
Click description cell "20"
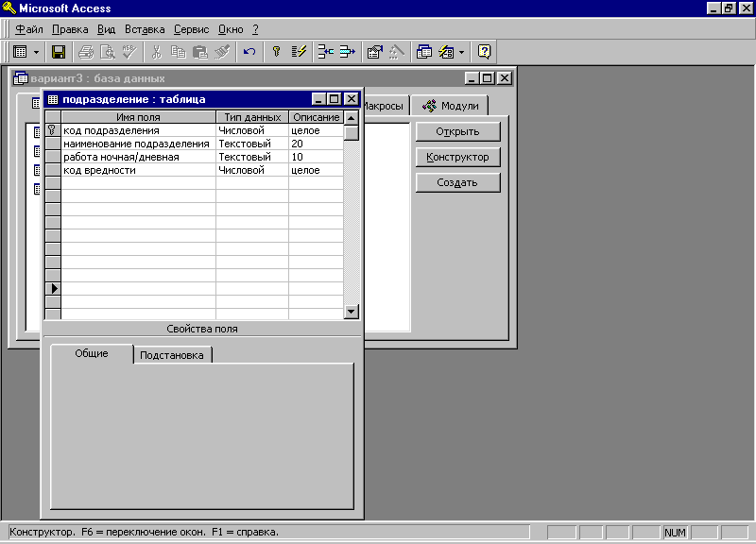click(317, 144)
